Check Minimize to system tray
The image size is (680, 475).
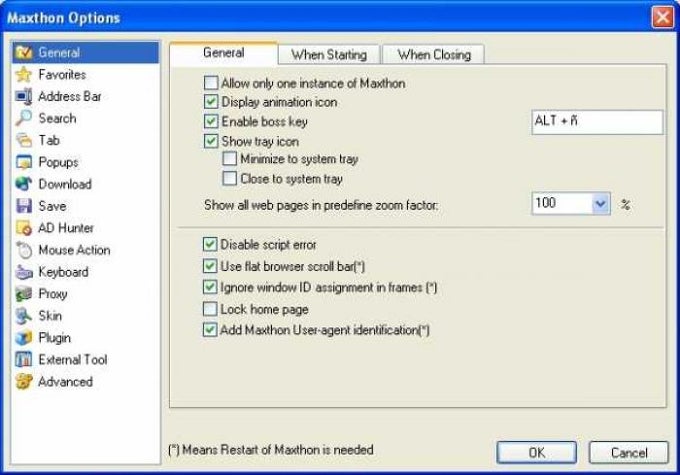click(229, 159)
